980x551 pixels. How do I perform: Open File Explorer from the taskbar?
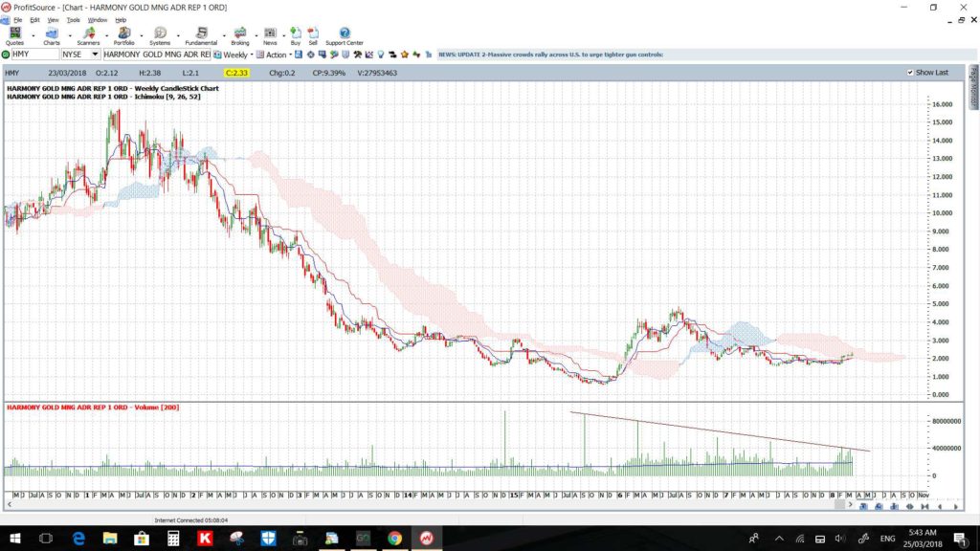pyautogui.click(x=110, y=538)
